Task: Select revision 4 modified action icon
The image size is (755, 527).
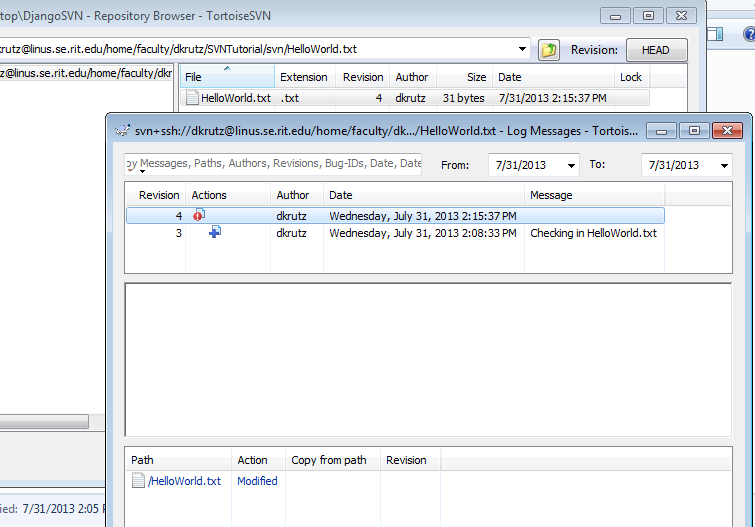Action: [199, 215]
